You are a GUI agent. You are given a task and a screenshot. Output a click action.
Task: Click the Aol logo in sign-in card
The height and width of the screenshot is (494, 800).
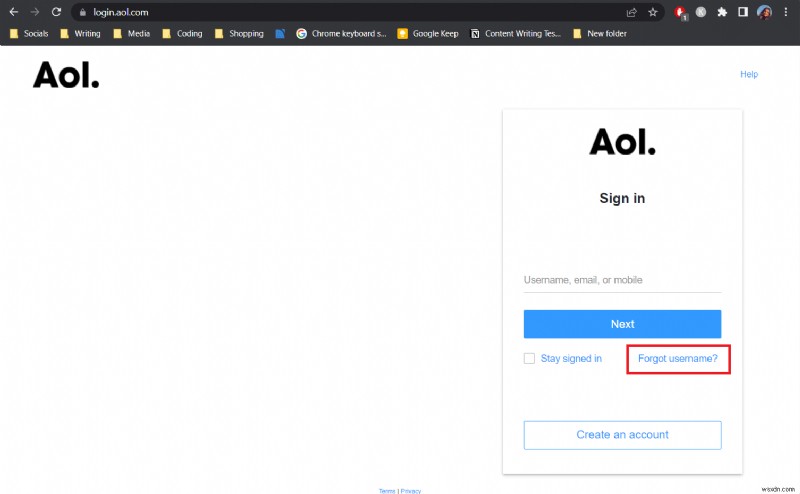(622, 141)
